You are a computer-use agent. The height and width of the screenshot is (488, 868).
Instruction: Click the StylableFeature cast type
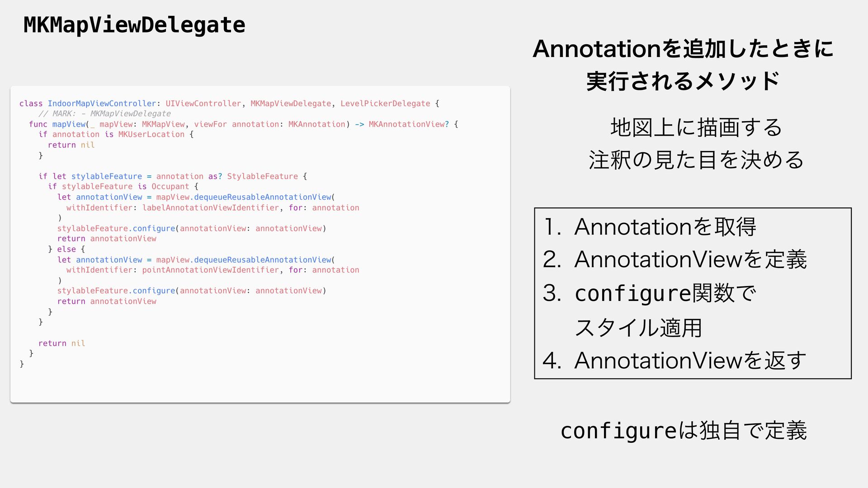[x=262, y=176]
